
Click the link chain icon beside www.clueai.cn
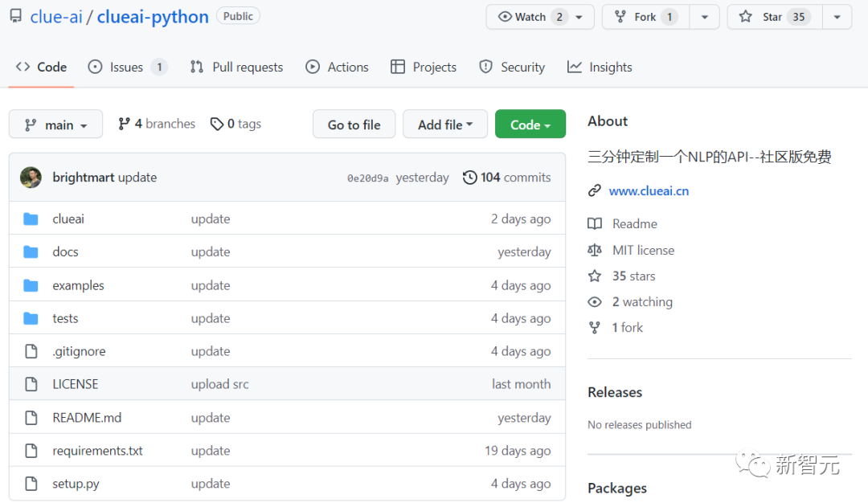pos(595,191)
